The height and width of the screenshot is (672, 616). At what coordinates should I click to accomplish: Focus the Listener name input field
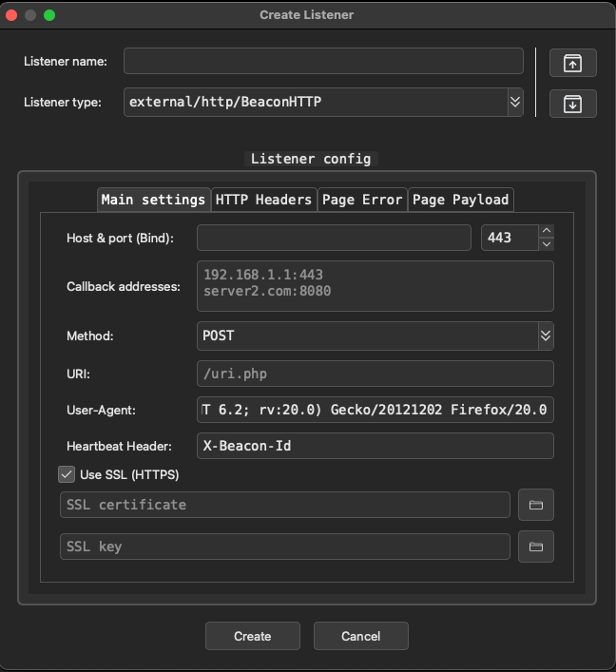click(323, 61)
